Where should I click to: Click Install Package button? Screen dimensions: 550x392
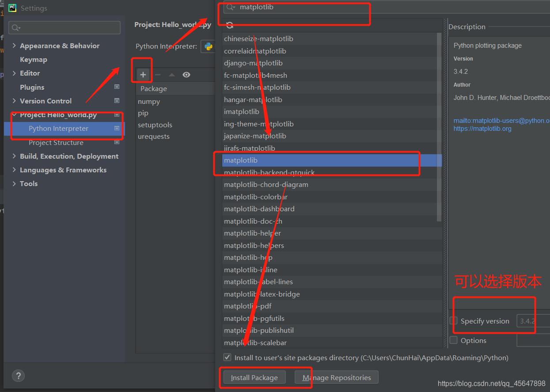[x=254, y=377]
